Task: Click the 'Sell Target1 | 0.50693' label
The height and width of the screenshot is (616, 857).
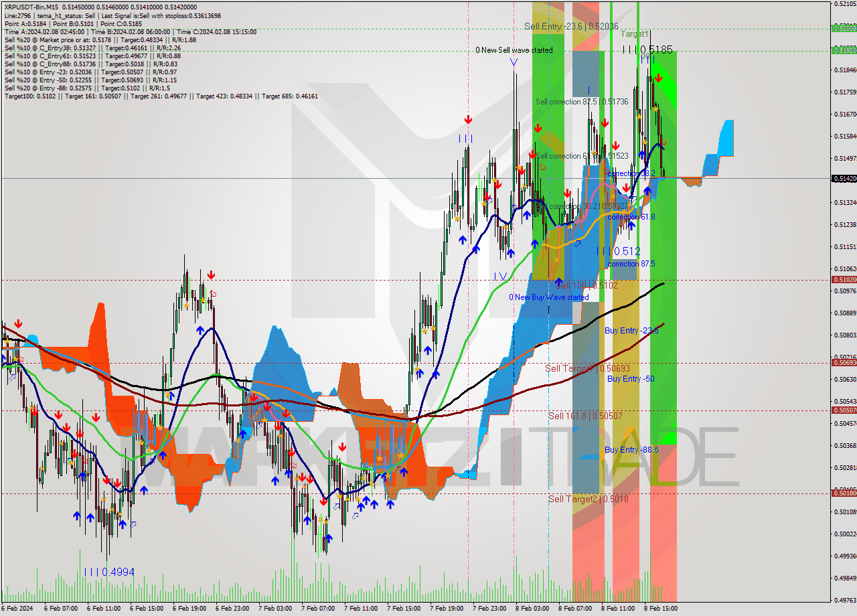Action: tap(587, 369)
